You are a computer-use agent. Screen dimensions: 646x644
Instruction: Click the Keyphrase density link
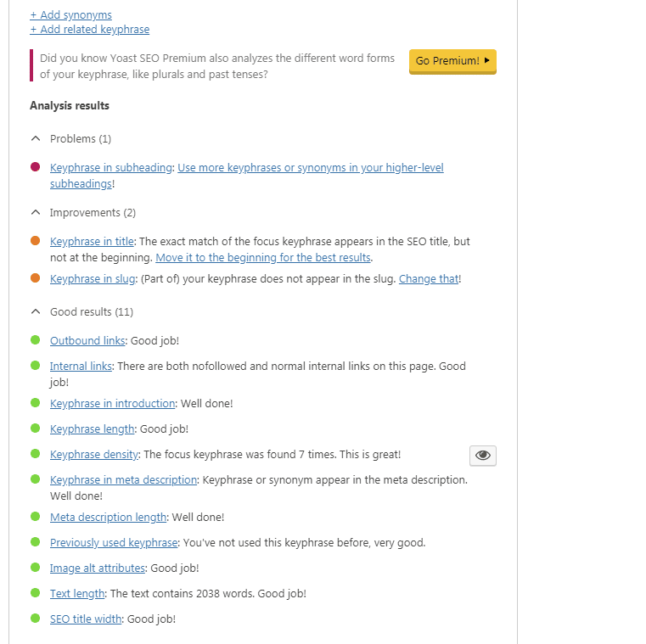(x=93, y=455)
